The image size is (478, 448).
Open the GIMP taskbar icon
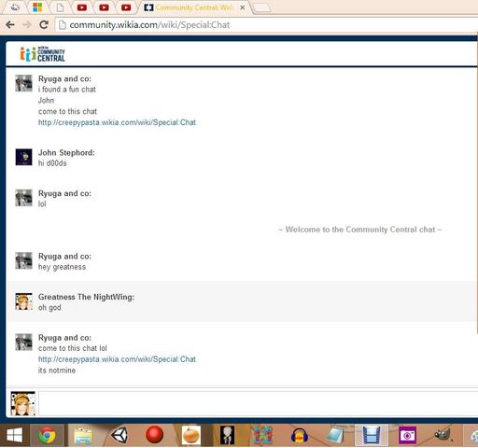(443, 435)
